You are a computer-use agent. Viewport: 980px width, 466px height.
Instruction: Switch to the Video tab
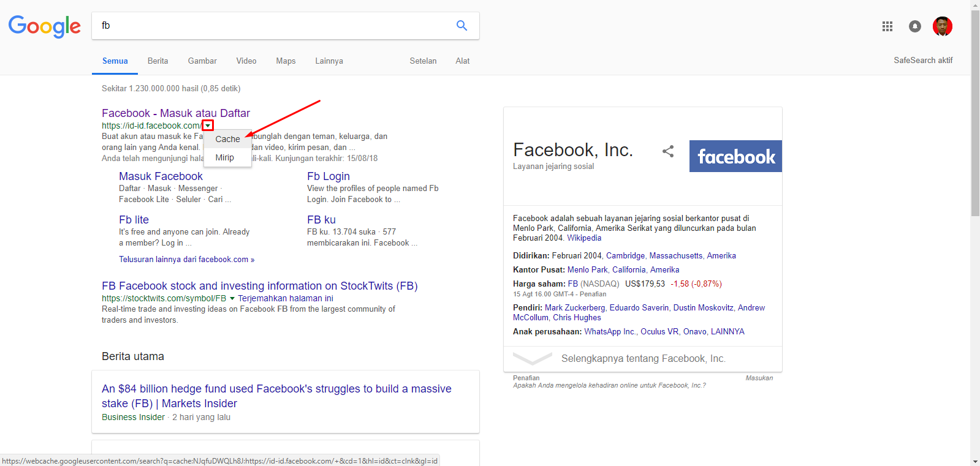coord(246,61)
